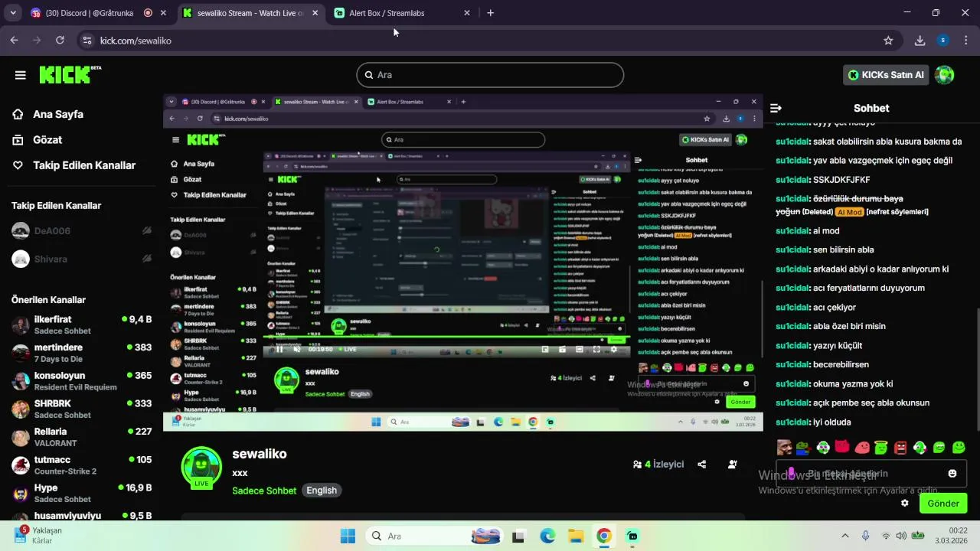Click the "4 İzleyici" viewer count

coord(658,464)
